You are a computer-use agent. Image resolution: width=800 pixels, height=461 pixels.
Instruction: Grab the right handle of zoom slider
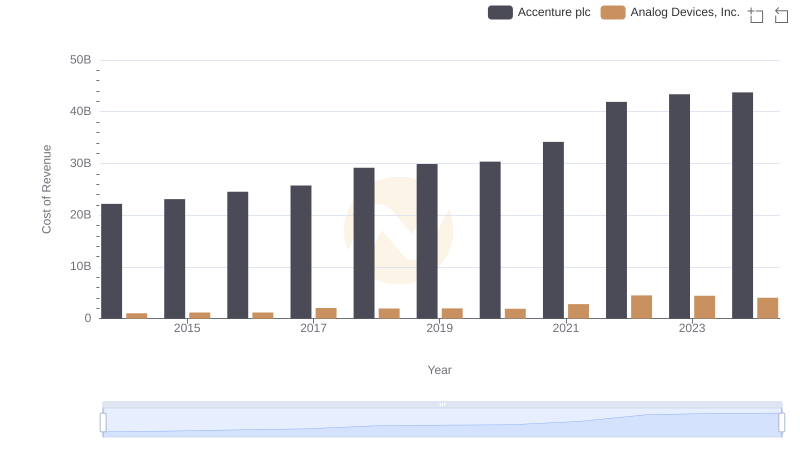point(781,423)
